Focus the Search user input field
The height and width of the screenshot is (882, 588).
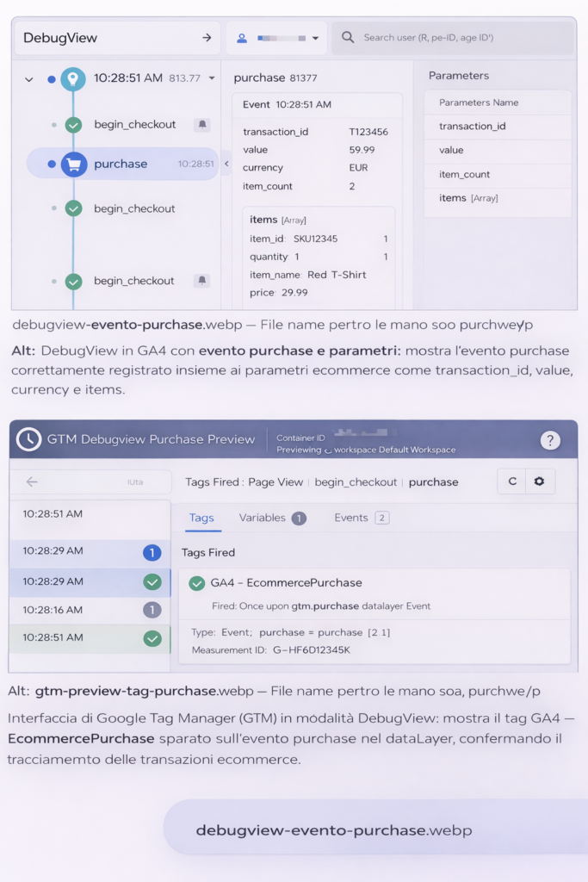[453, 38]
